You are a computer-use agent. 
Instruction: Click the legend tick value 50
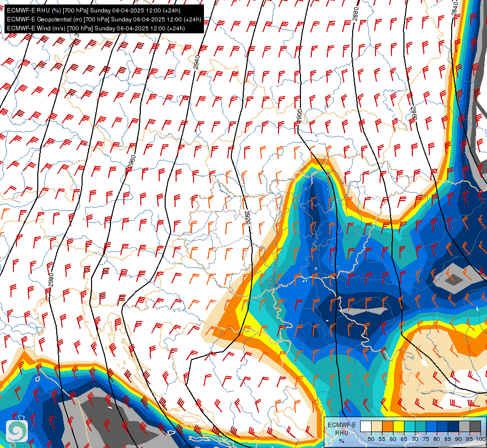pyautogui.click(x=371, y=439)
